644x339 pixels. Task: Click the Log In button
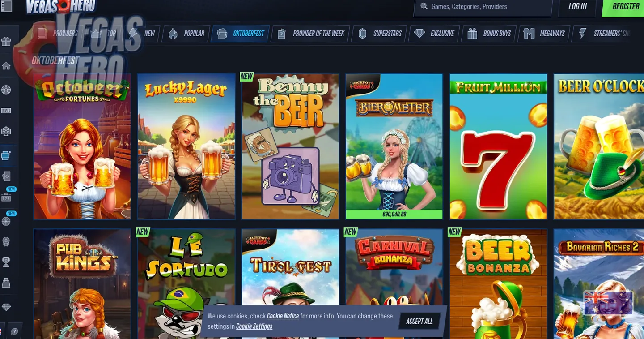point(577,7)
